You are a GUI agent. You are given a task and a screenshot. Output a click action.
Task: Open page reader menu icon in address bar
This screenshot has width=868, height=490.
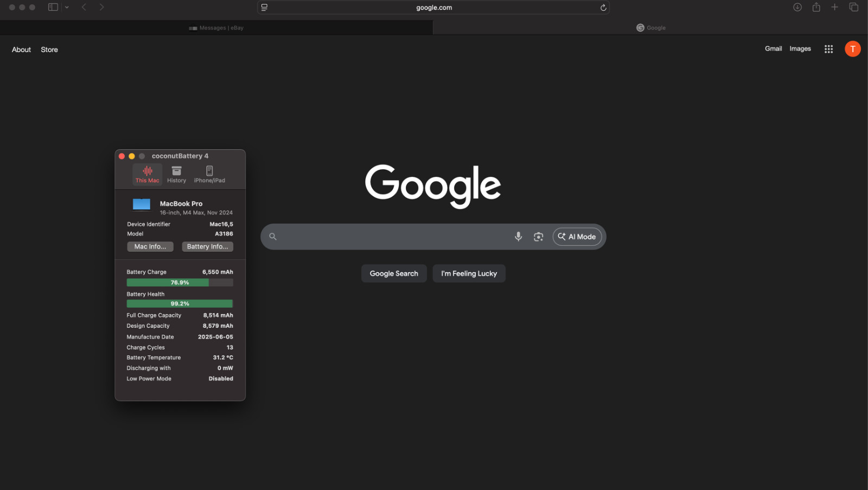click(264, 8)
